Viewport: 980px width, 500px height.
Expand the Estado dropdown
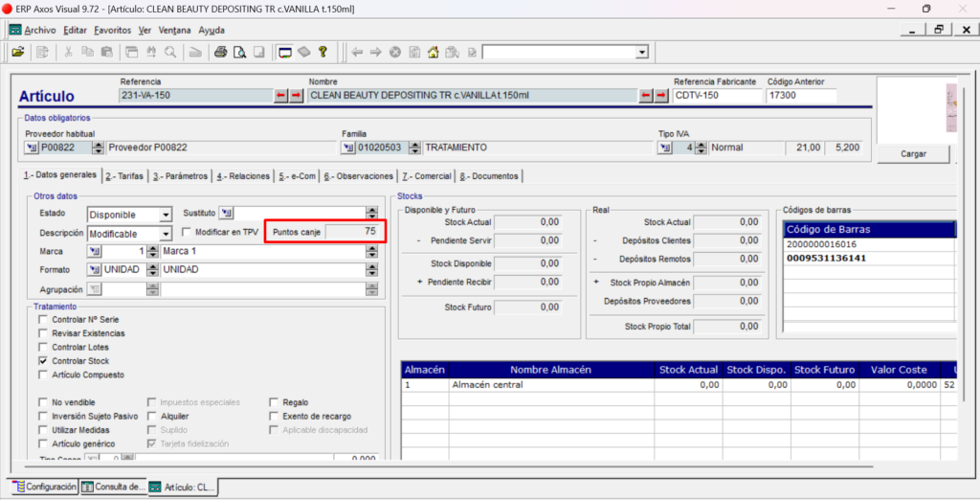tap(165, 215)
